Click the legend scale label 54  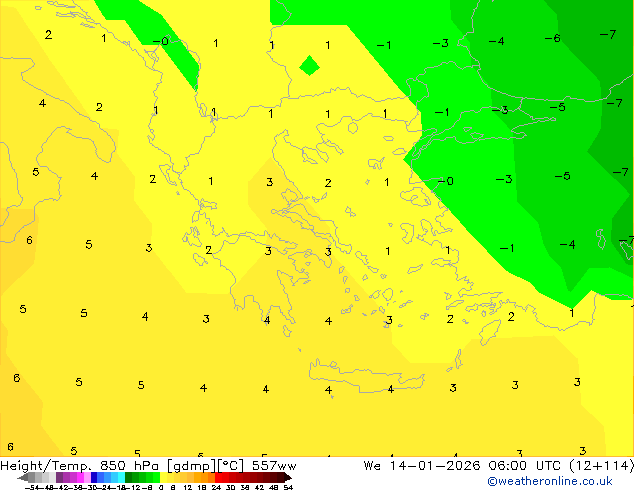[x=288, y=487]
